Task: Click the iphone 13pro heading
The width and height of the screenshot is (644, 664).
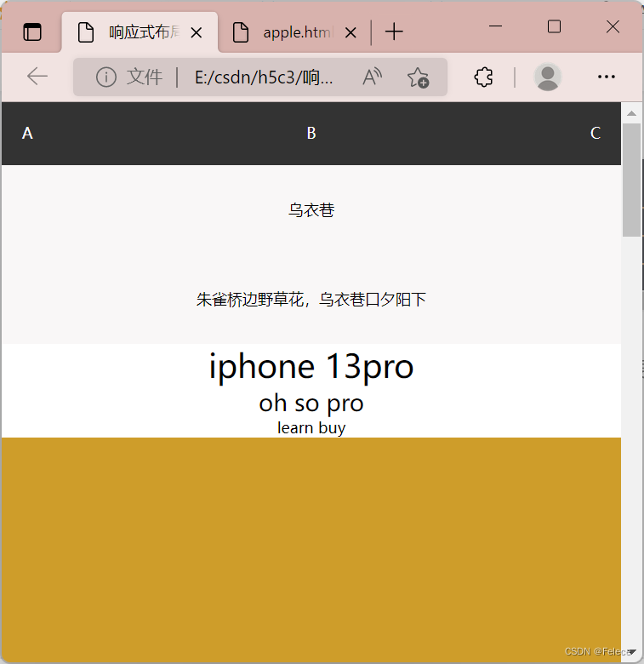Action: [x=311, y=367]
